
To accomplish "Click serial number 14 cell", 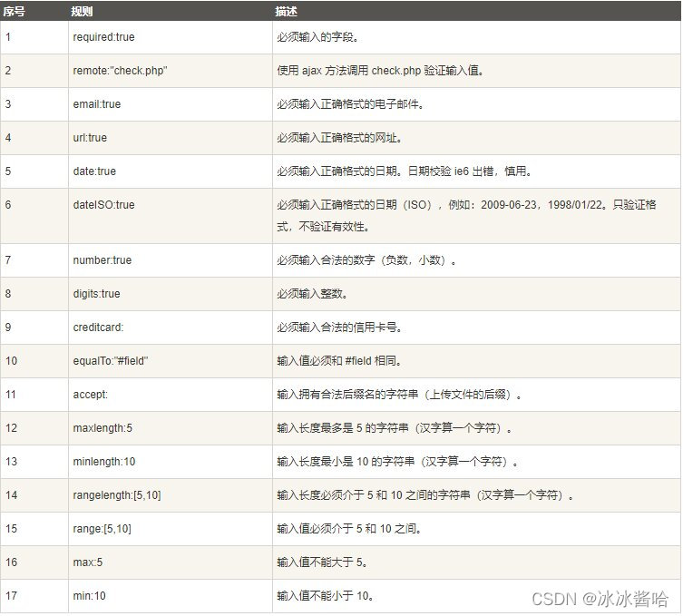I will click(34, 495).
